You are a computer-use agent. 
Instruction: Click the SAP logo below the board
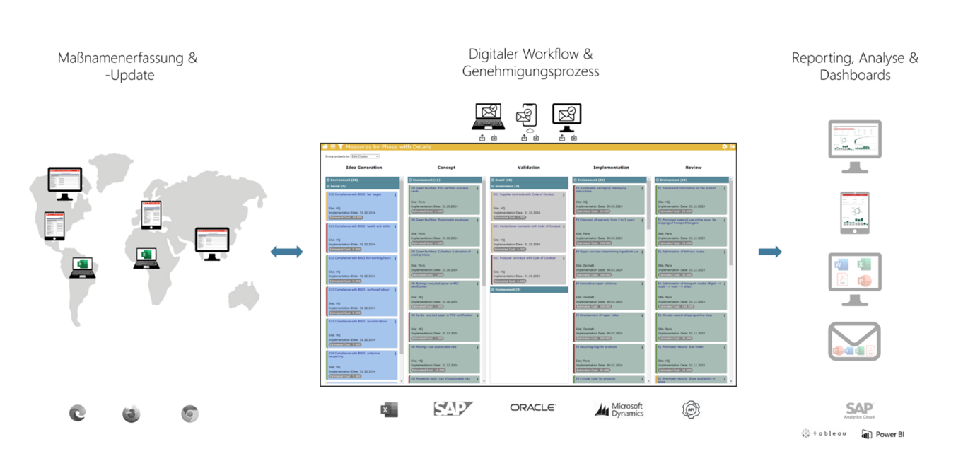(453, 409)
